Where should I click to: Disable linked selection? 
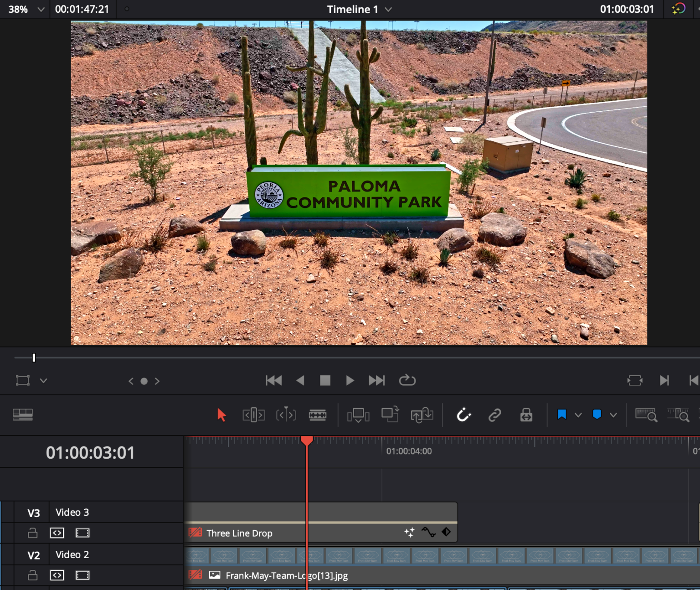[494, 415]
